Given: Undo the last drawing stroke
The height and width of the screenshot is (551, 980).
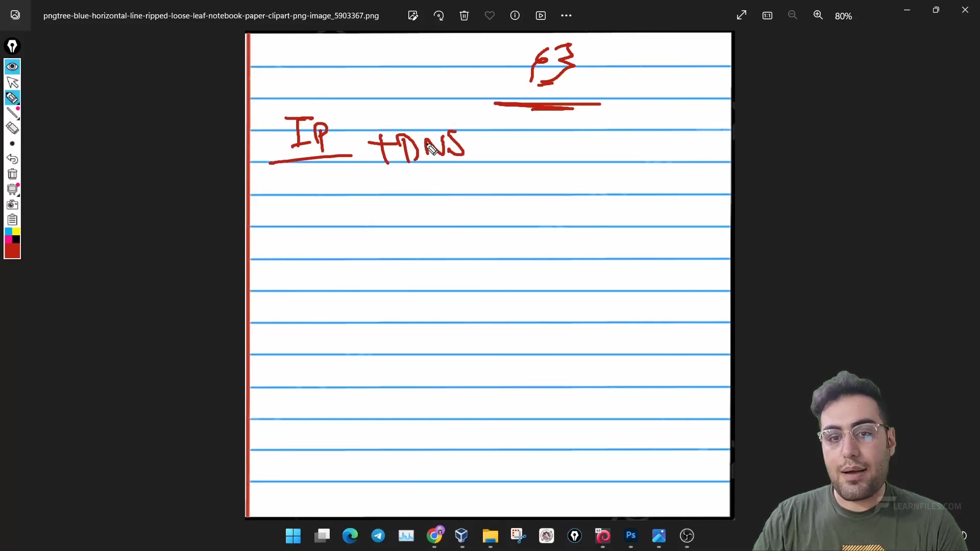Looking at the screenshot, I should click(x=12, y=159).
